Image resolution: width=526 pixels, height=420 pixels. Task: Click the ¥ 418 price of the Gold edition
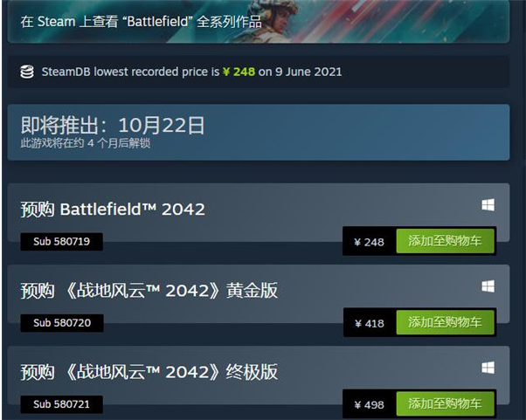pyautogui.click(x=370, y=323)
